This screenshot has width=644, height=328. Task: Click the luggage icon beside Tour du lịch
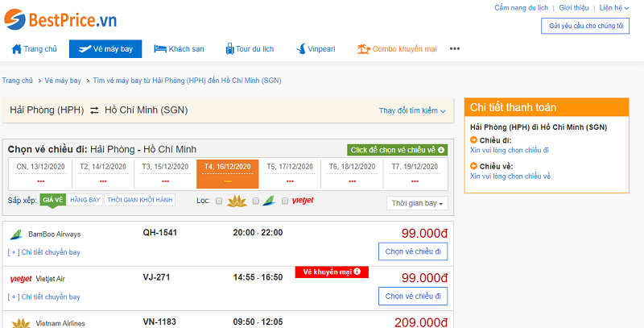[229, 49]
